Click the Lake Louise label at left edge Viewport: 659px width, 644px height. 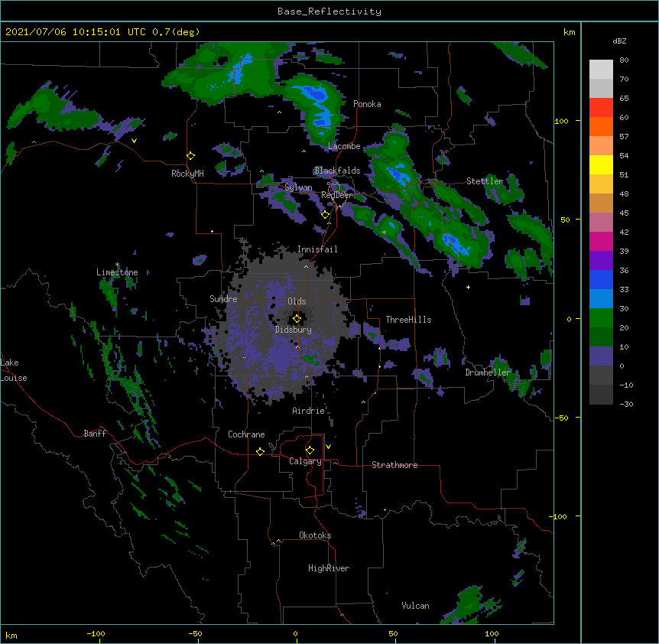click(x=14, y=370)
